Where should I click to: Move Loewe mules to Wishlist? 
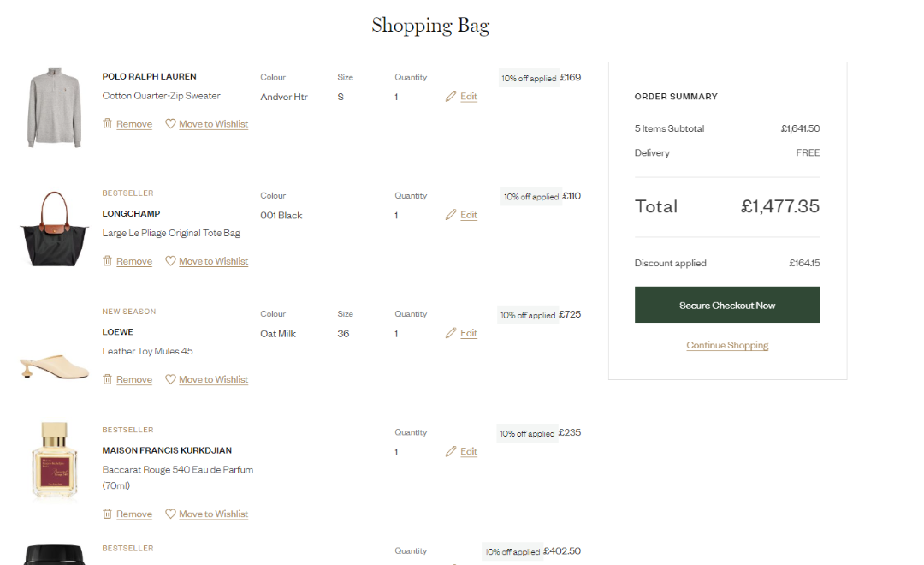coord(213,380)
